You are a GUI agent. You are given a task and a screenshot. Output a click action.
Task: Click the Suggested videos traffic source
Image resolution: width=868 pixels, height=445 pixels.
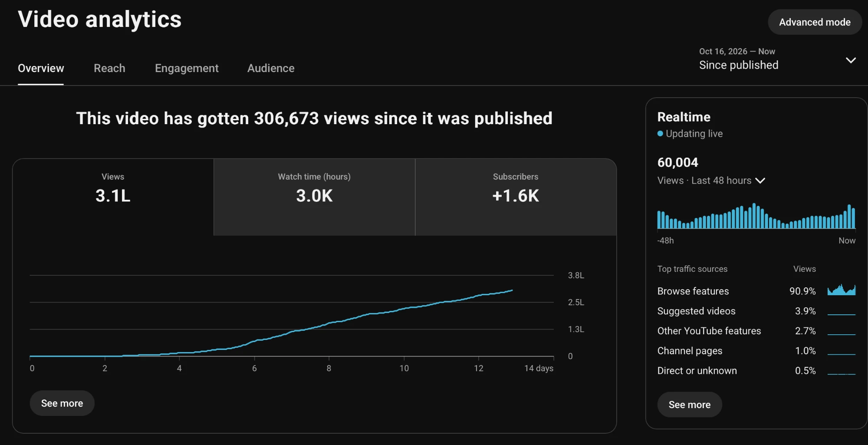coord(756,311)
